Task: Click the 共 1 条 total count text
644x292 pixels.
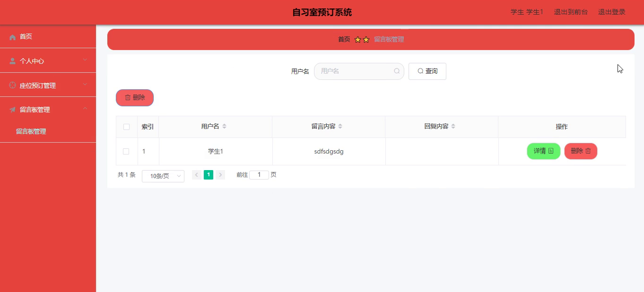Action: click(x=127, y=175)
